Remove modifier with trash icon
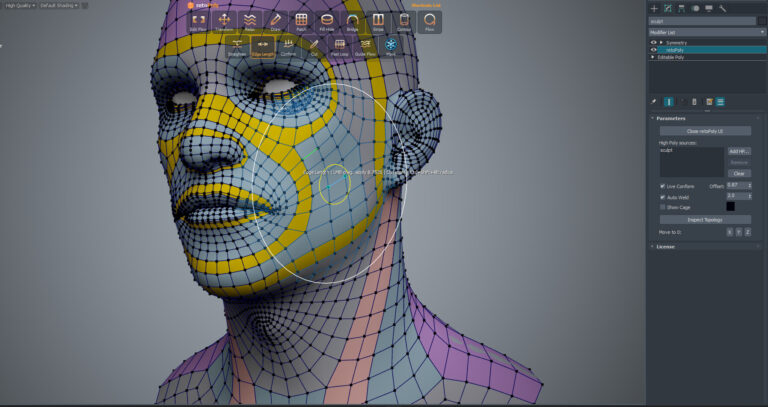Viewport: 768px width, 407px height. [694, 102]
